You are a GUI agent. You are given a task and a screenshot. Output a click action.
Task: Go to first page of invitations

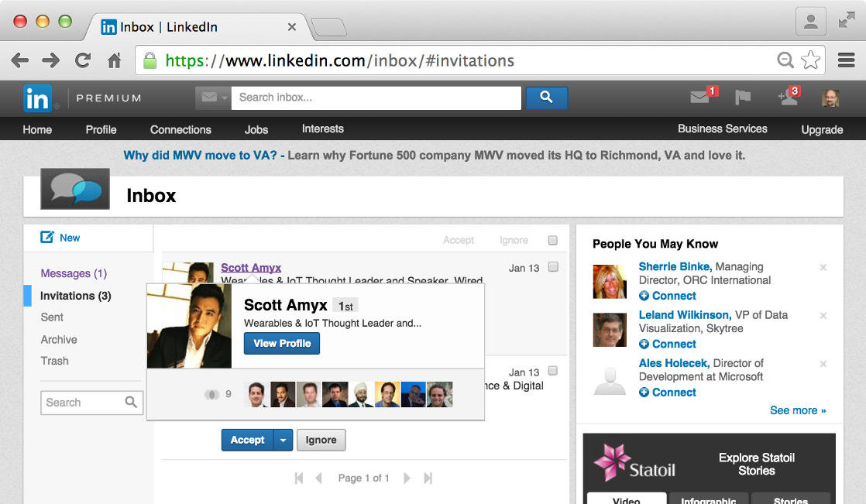pos(299,478)
